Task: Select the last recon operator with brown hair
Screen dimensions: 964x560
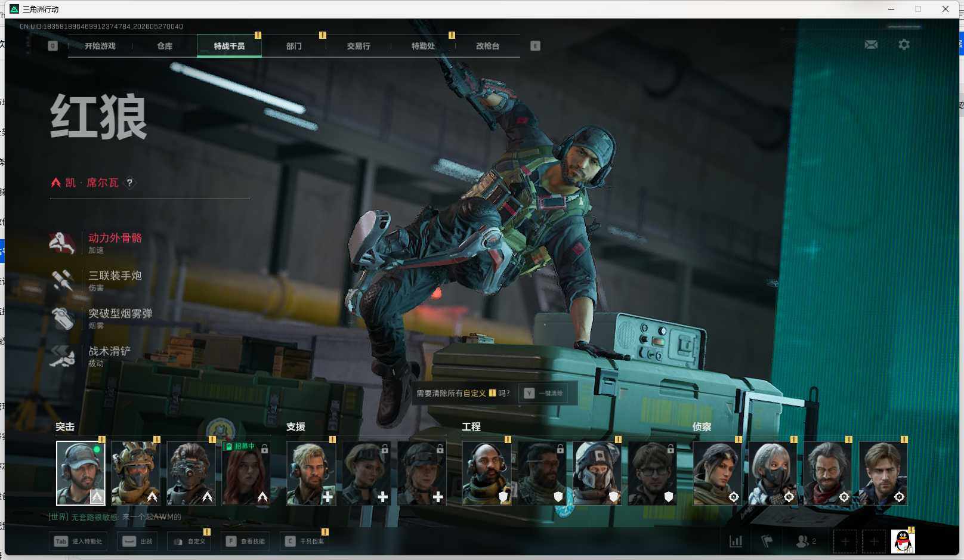Action: (883, 473)
